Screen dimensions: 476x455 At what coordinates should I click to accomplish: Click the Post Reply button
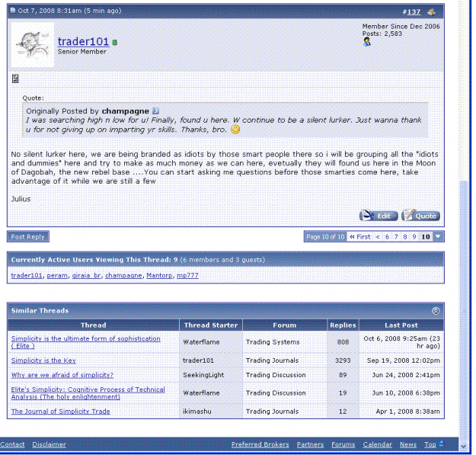28,236
